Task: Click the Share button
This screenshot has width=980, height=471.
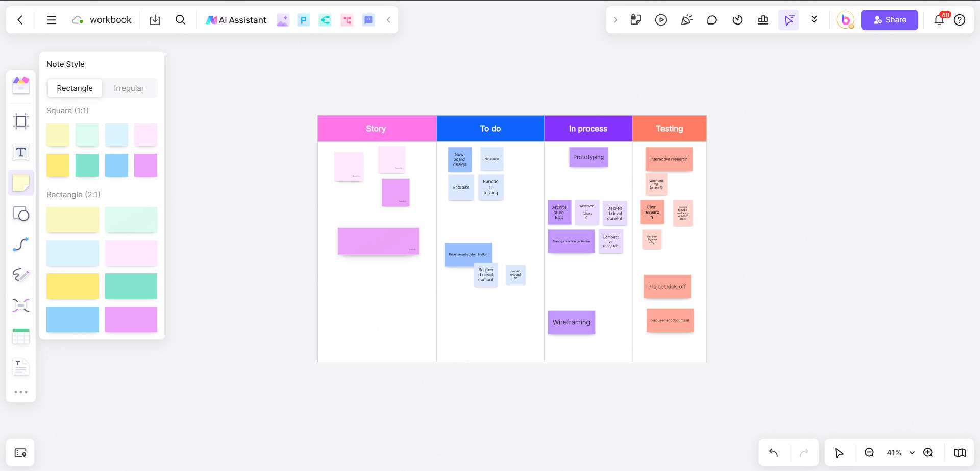Action: tap(889, 19)
